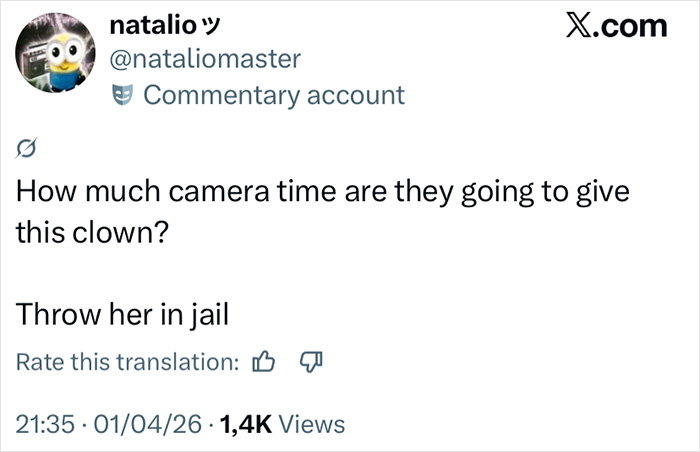The width and height of the screenshot is (700, 452).
Task: Rate the translation with thumbs up
Action: [266, 361]
